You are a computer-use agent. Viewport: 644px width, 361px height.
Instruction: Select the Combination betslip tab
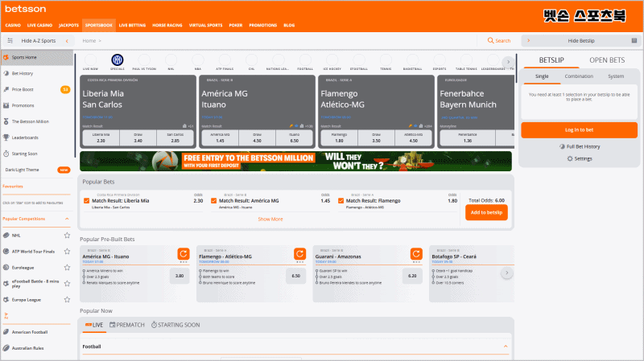click(579, 76)
